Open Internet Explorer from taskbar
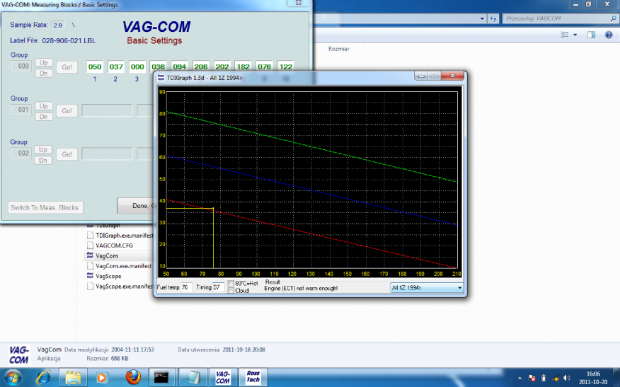The width and height of the screenshot is (620, 387). point(43,377)
